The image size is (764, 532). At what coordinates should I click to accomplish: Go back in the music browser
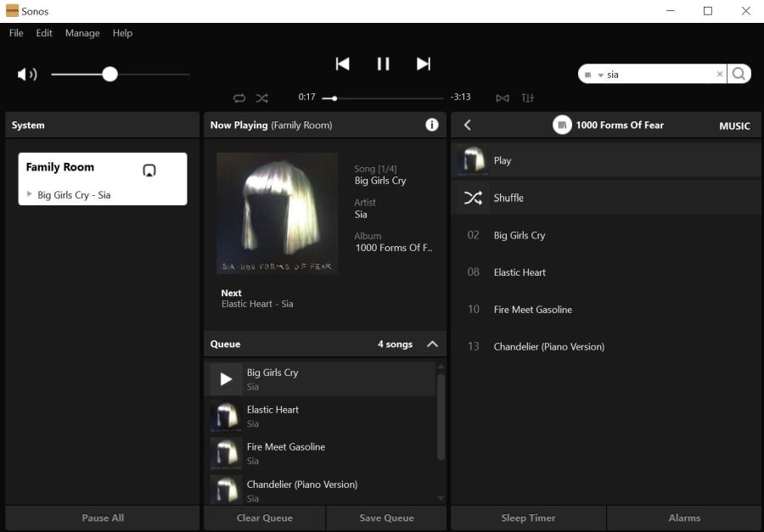coord(467,126)
